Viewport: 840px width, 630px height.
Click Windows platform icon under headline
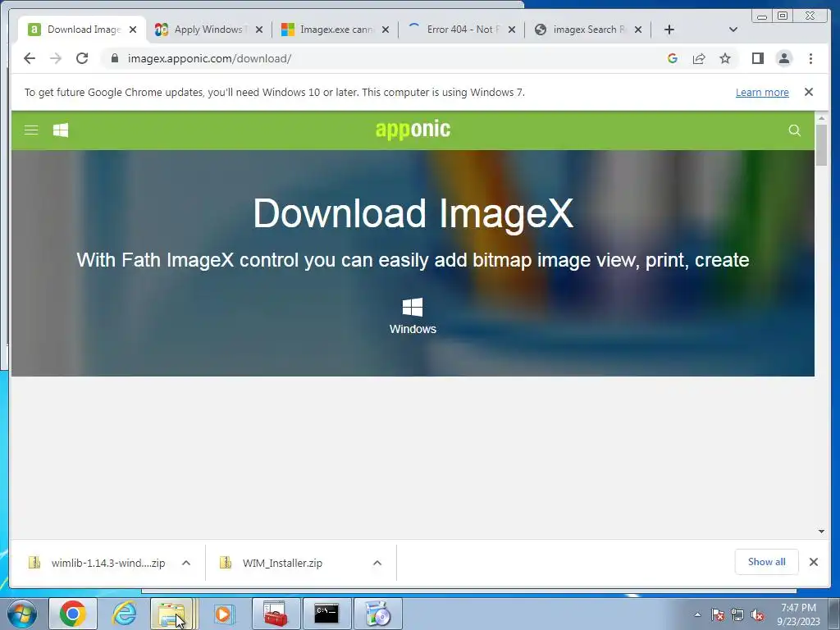tap(413, 308)
